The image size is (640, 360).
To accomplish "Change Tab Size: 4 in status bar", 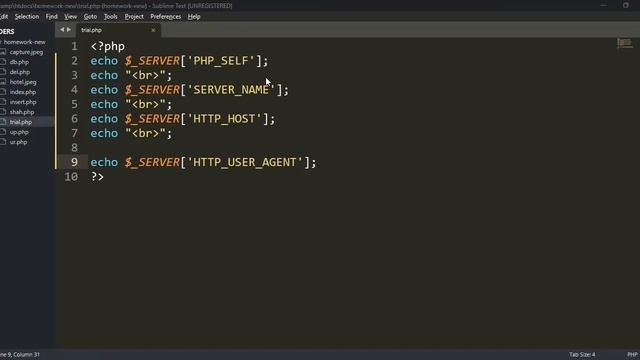I will click(x=582, y=354).
